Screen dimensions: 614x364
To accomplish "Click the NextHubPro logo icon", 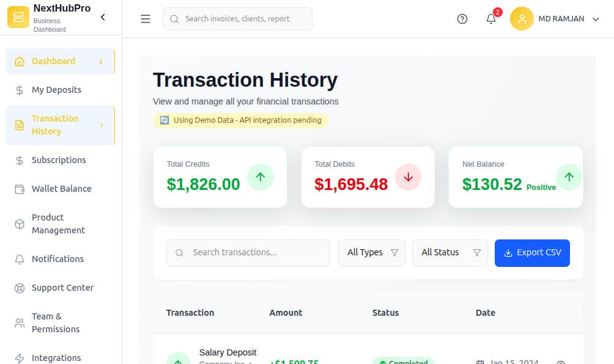I will (18, 17).
